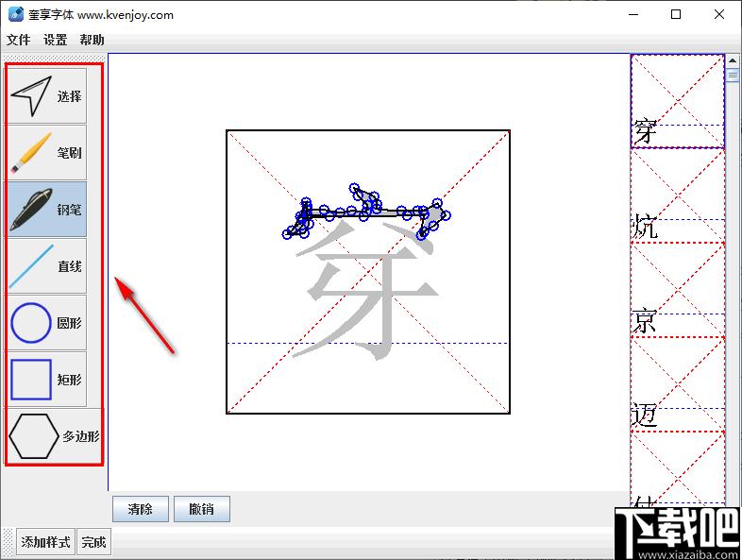The height and width of the screenshot is (560, 742).
Task: Click the scrollbar up arrow
Action: [733, 61]
